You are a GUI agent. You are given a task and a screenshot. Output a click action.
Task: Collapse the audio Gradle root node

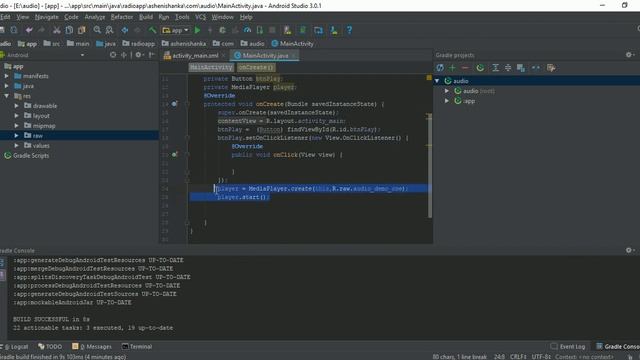(x=437, y=81)
